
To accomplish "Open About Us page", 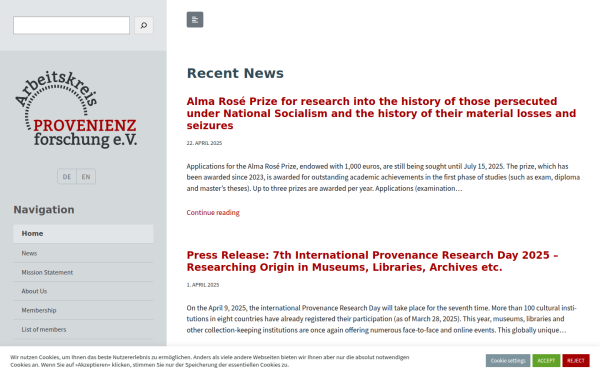I will (83, 291).
